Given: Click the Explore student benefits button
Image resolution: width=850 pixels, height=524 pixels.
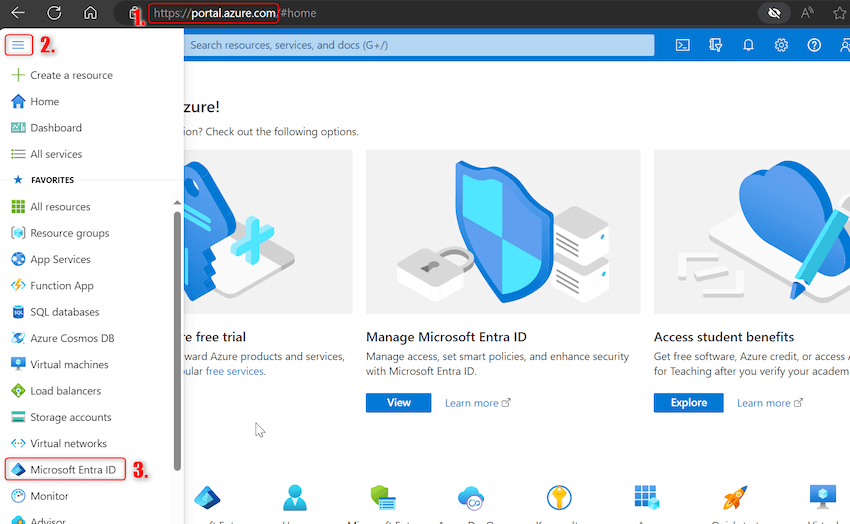Looking at the screenshot, I should click(x=688, y=403).
